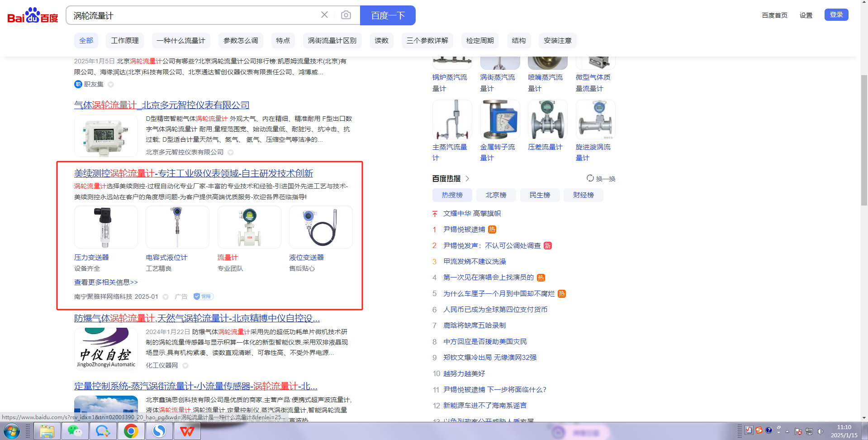
Task: Click the camera image search icon
Action: pyautogui.click(x=346, y=15)
